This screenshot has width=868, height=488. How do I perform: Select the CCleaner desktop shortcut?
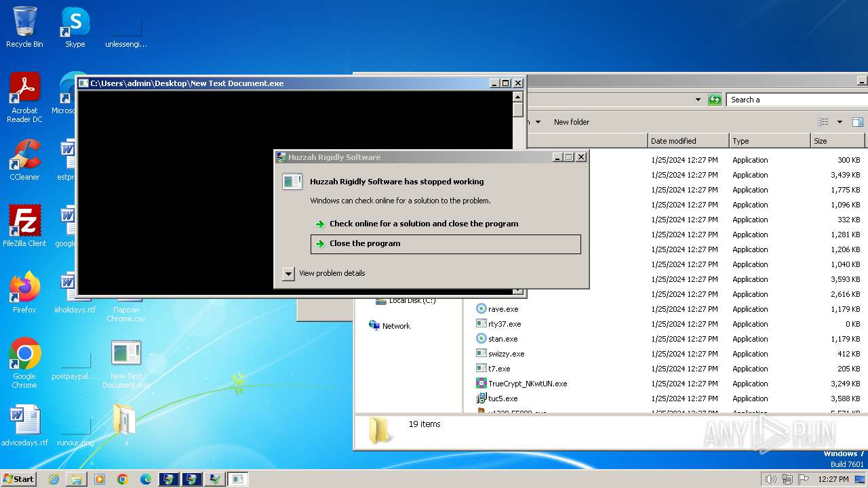click(24, 160)
